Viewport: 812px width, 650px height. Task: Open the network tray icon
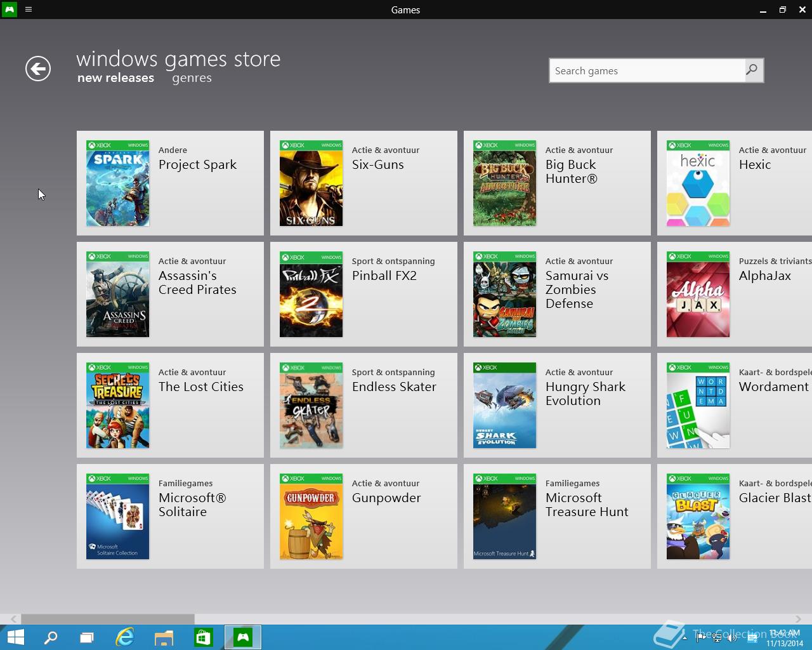point(717,638)
